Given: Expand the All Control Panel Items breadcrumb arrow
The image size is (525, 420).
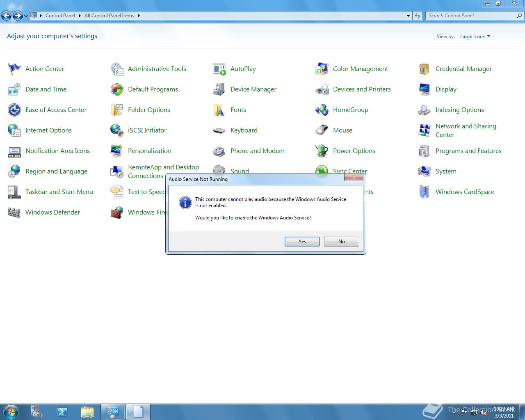Looking at the screenshot, I should pos(139,16).
